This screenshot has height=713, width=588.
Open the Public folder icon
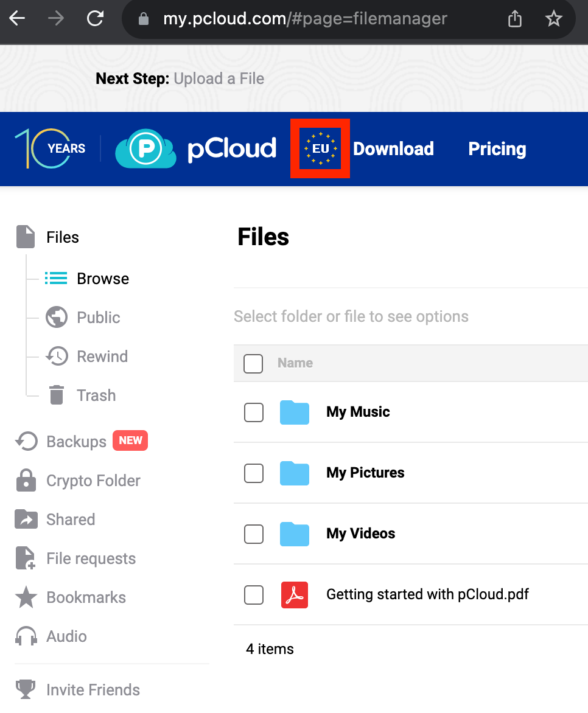(56, 317)
